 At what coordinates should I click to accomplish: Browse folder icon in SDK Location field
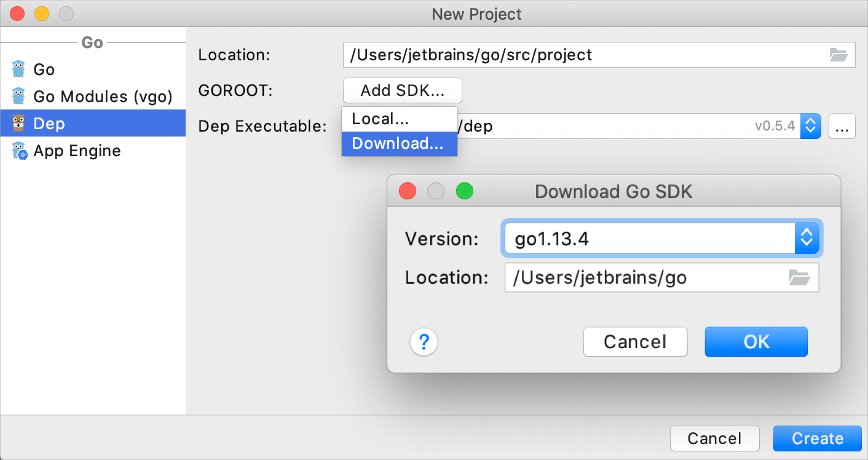[x=799, y=277]
